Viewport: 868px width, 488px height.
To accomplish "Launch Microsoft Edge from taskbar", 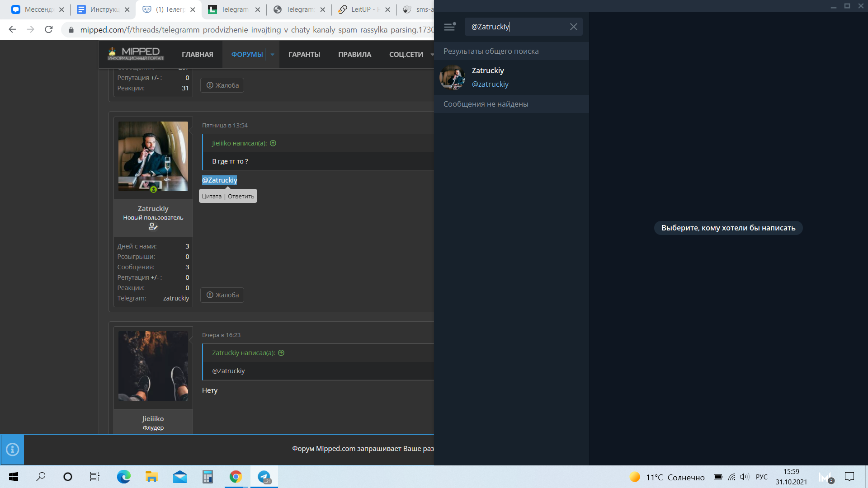I will (123, 477).
